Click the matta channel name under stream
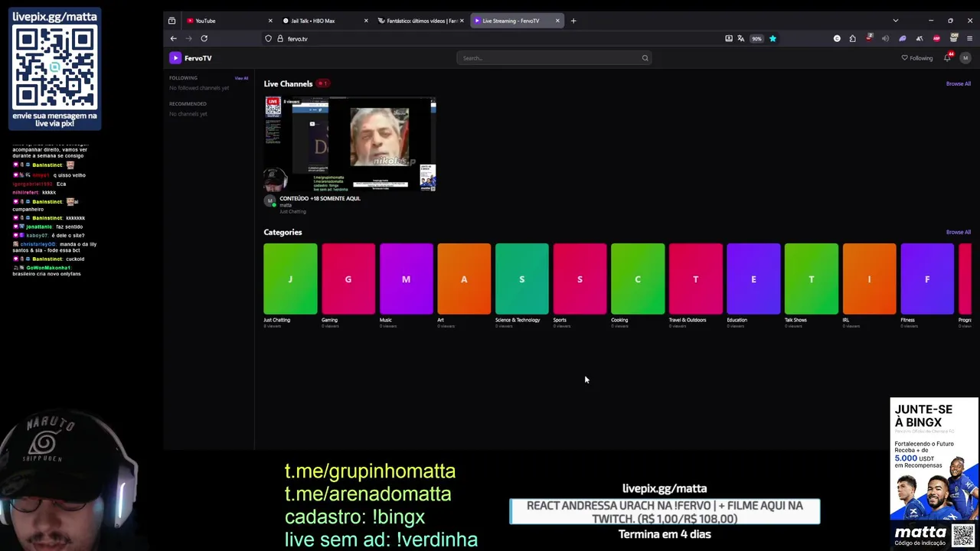Image resolution: width=980 pixels, height=551 pixels. (286, 205)
